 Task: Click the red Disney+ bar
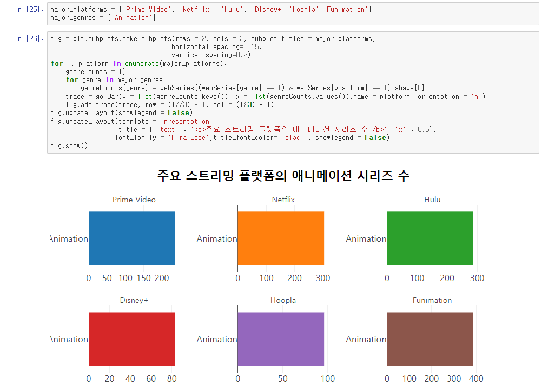(131, 339)
